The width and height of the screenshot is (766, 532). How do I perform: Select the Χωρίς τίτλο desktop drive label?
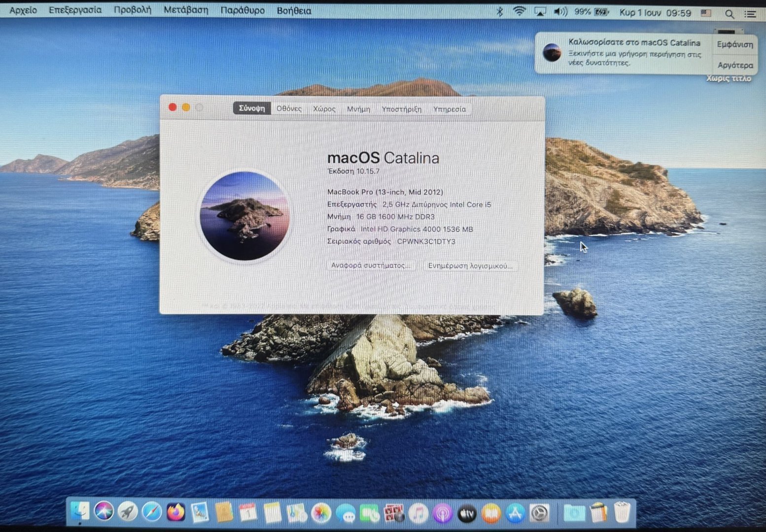729,78
